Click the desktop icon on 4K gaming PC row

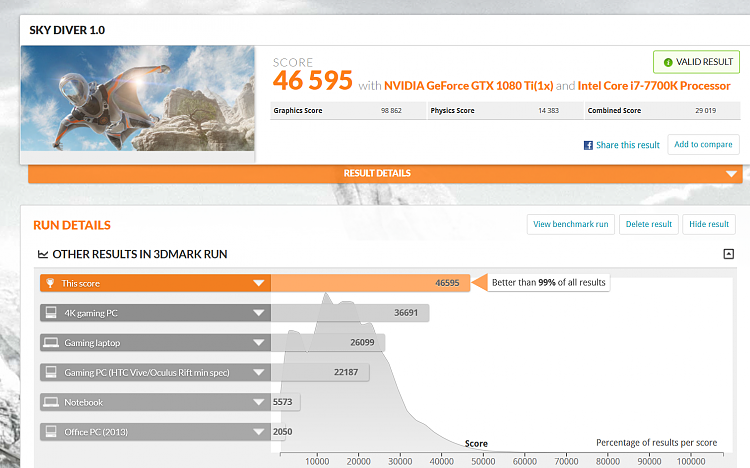tap(51, 312)
